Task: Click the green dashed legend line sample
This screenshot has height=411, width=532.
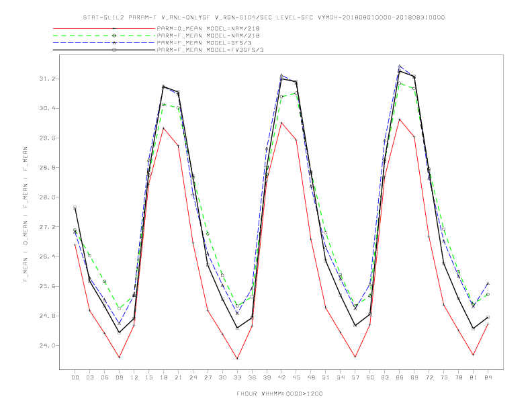Action: tap(104, 36)
